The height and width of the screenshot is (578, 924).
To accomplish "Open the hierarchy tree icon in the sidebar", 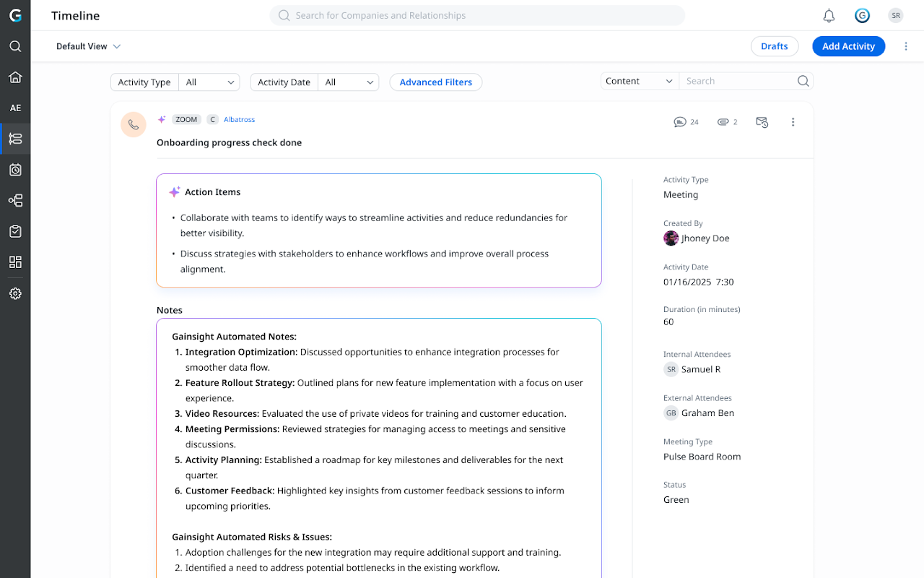I will [x=15, y=201].
